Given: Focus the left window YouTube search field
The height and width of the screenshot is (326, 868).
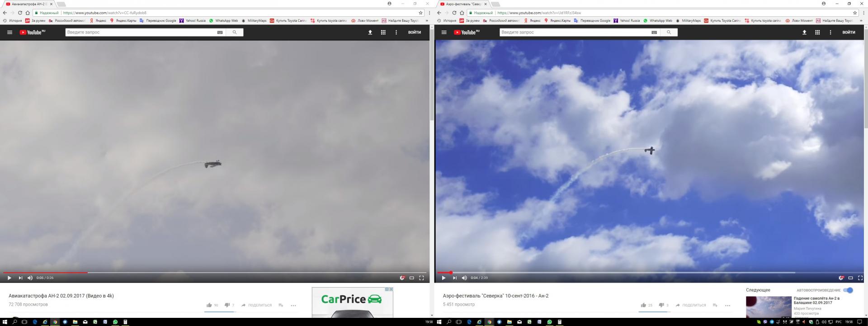Looking at the screenshot, I should pos(141,33).
